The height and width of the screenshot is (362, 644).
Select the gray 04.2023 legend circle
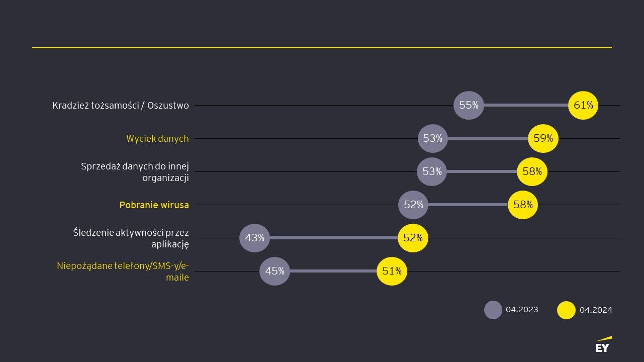point(493,310)
